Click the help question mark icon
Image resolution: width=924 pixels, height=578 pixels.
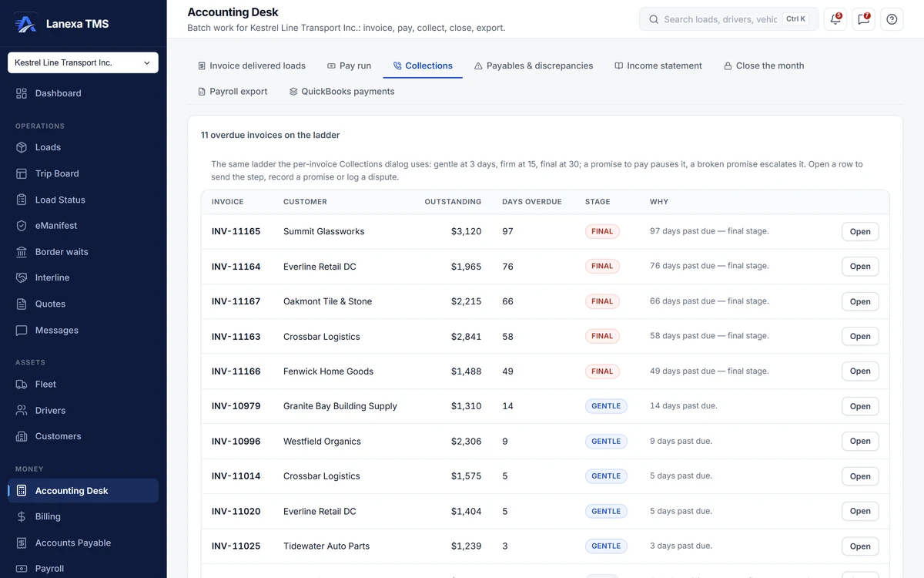892,19
